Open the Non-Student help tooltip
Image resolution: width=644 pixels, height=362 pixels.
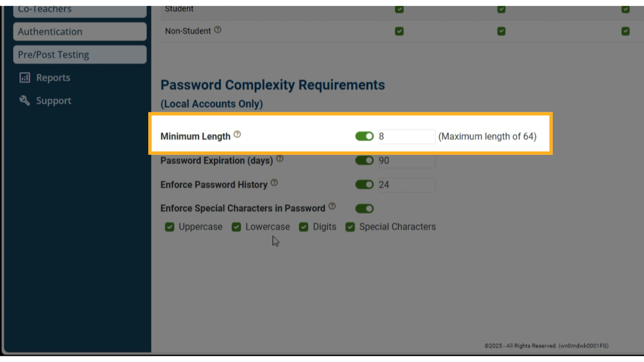pyautogui.click(x=218, y=29)
